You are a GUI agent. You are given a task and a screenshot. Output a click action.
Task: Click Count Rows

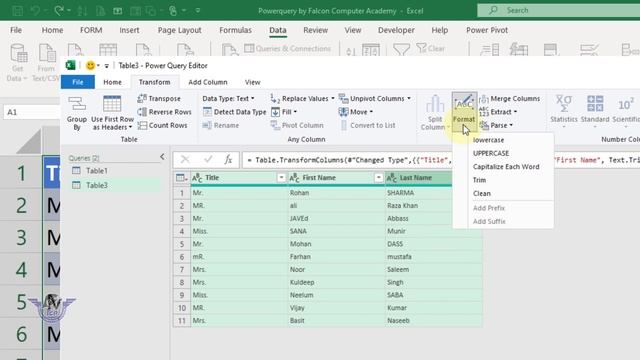pyautogui.click(x=162, y=125)
